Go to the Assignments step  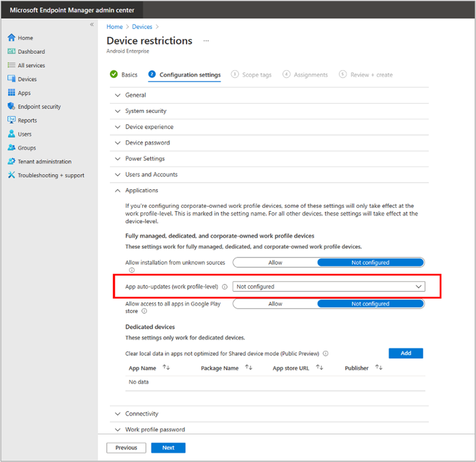(305, 75)
